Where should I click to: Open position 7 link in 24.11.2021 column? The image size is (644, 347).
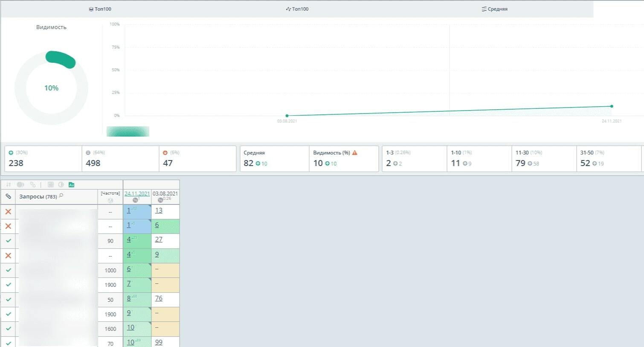point(129,283)
